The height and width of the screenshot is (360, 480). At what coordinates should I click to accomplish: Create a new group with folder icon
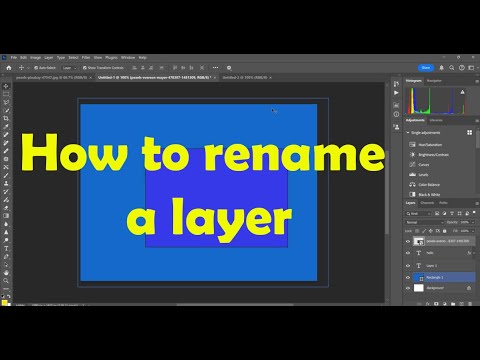[x=453, y=304]
